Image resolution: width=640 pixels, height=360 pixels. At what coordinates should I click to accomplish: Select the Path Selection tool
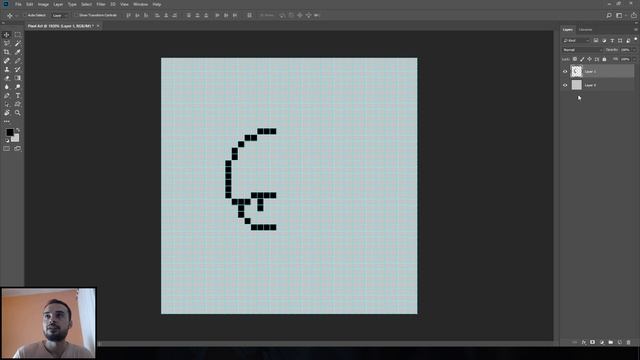[x=7, y=104]
